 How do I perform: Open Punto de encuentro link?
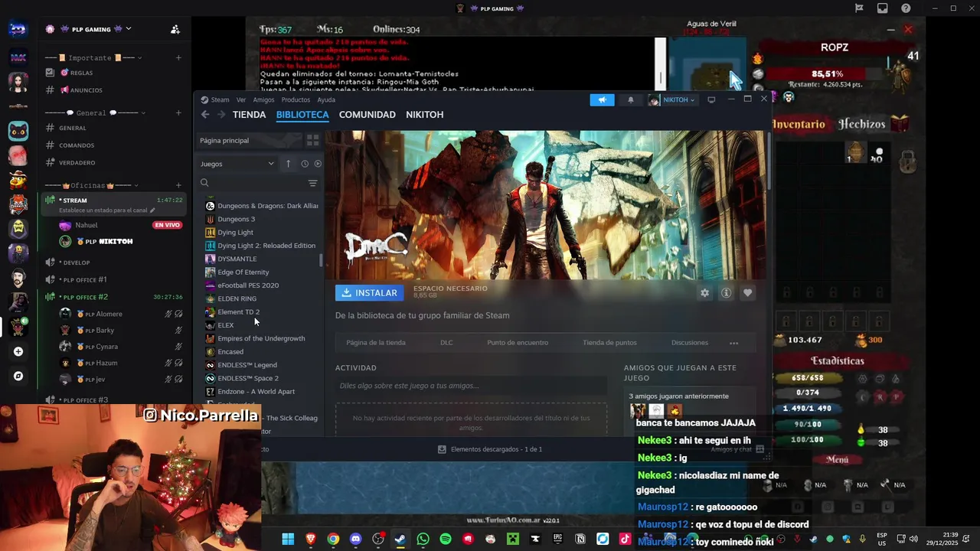point(518,343)
